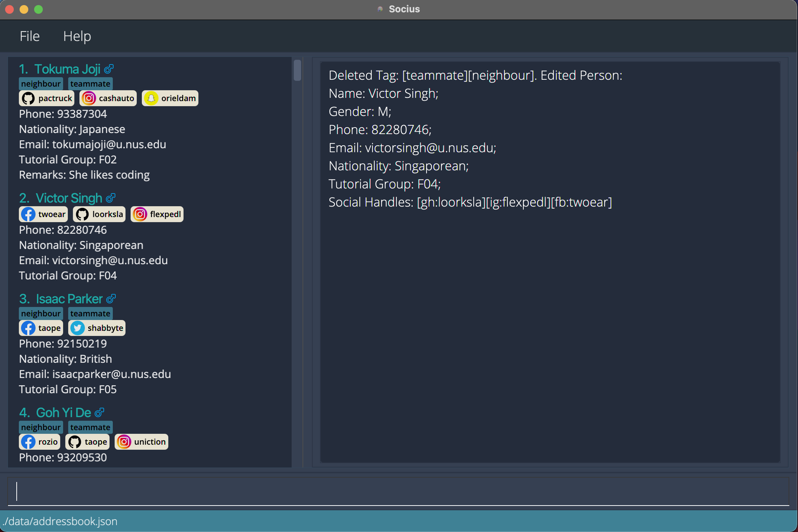798x532 pixels.
Task: Click the Facebook icon for taope under Isaac Parker
Action: click(28, 328)
